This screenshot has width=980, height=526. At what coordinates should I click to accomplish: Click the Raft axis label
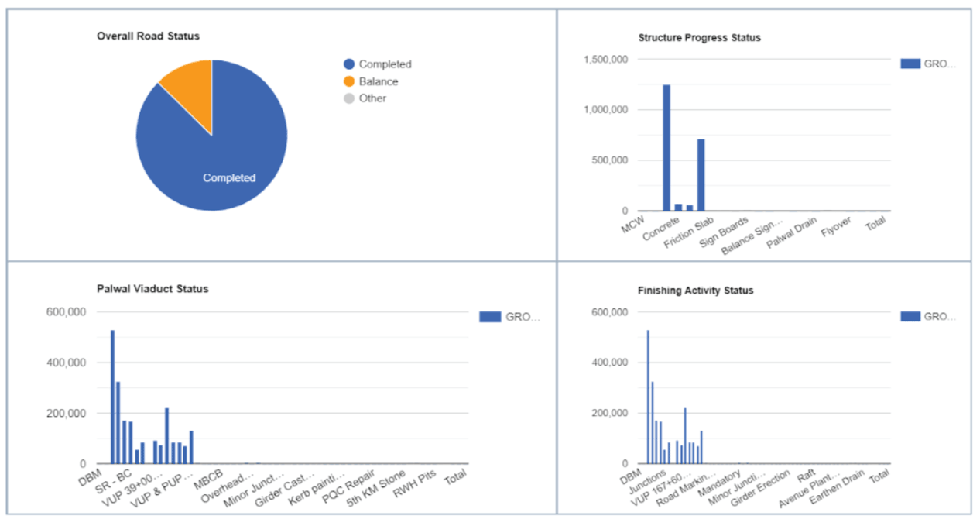point(806,476)
